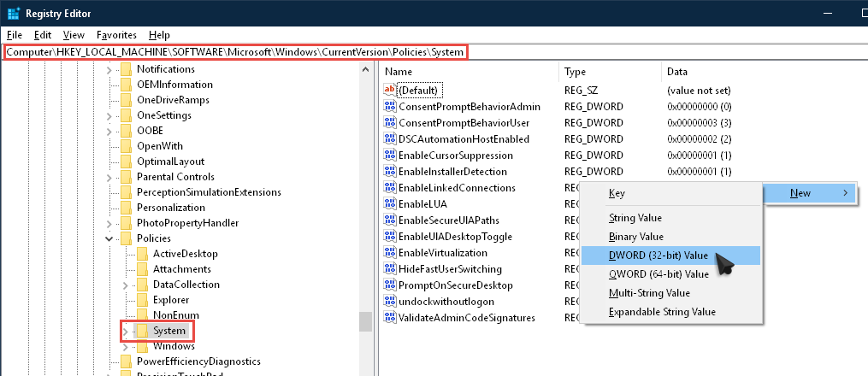Screen dimensions: 868x376
Task: Click the Policies folder icon
Action: pos(127,238)
